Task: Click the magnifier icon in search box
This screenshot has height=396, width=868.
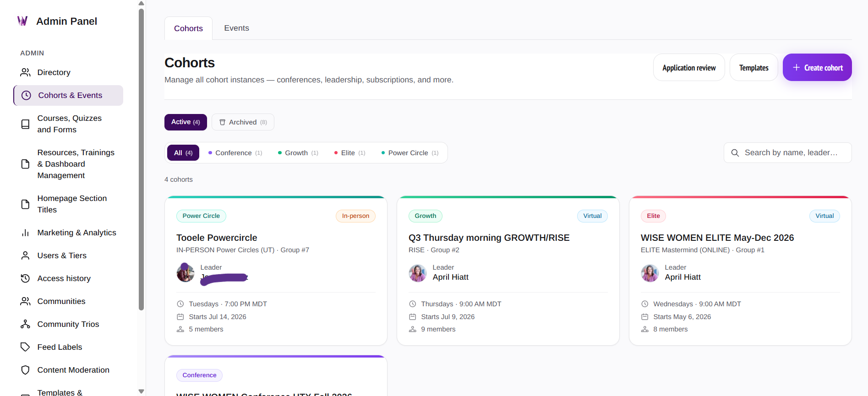Action: click(x=735, y=153)
